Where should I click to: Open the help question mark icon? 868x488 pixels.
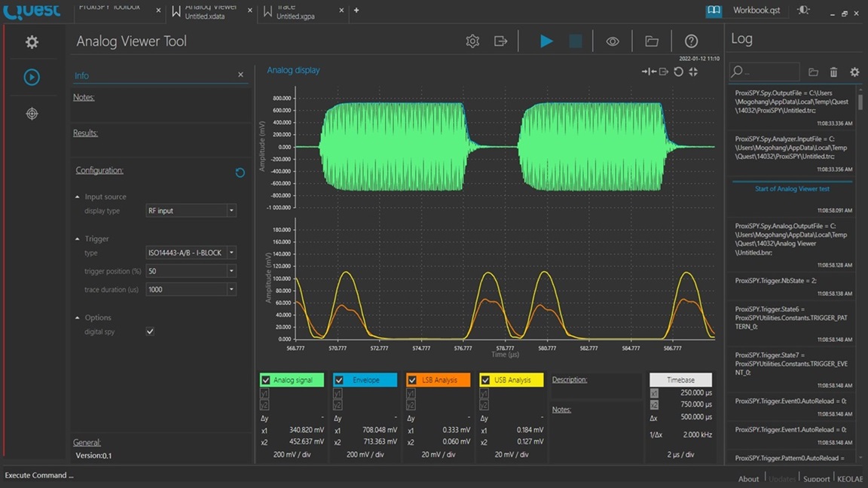pos(691,41)
